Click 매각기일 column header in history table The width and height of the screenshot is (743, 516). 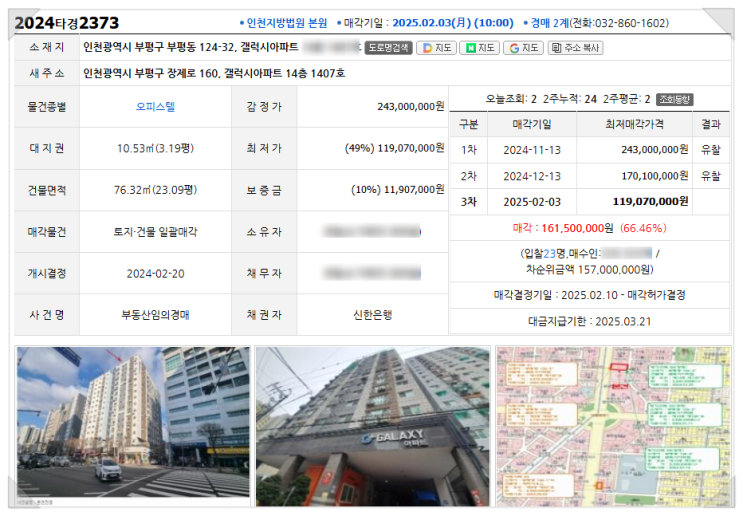[532, 125]
